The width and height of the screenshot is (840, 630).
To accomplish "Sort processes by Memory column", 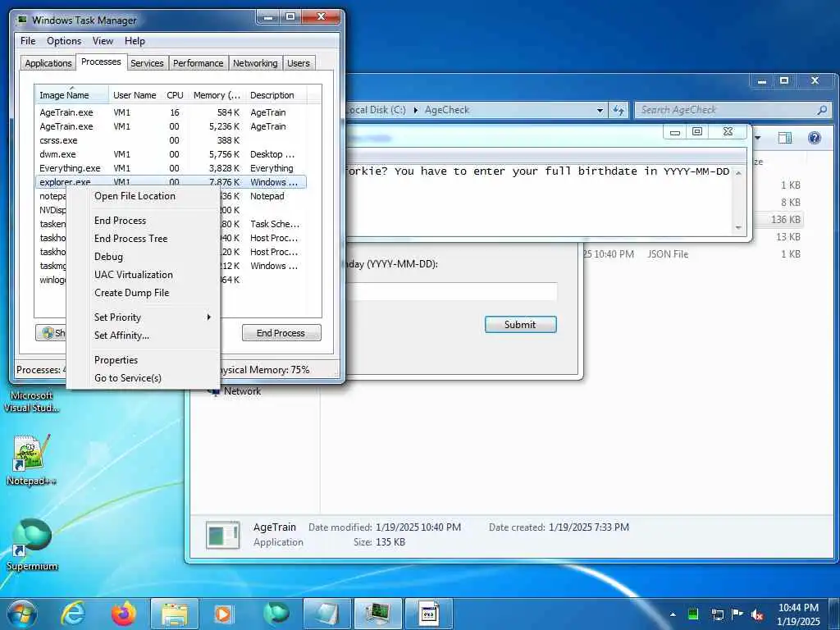I will 217,95.
